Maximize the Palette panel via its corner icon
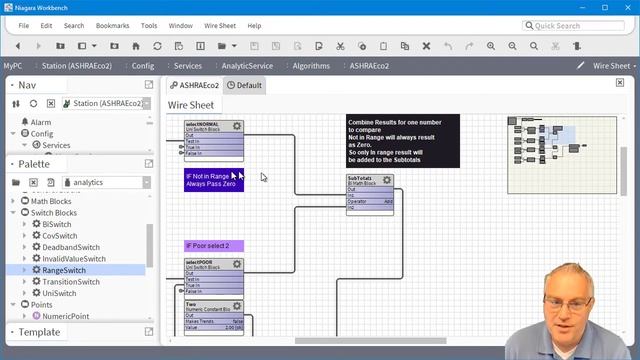This screenshot has height=360, width=640. click(x=149, y=164)
